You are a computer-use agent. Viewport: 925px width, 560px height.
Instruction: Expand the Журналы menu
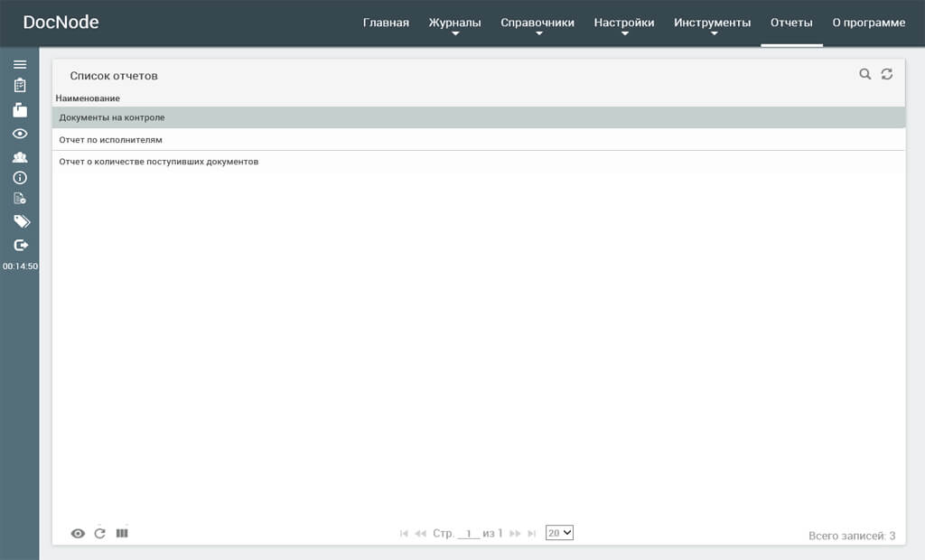click(x=455, y=23)
